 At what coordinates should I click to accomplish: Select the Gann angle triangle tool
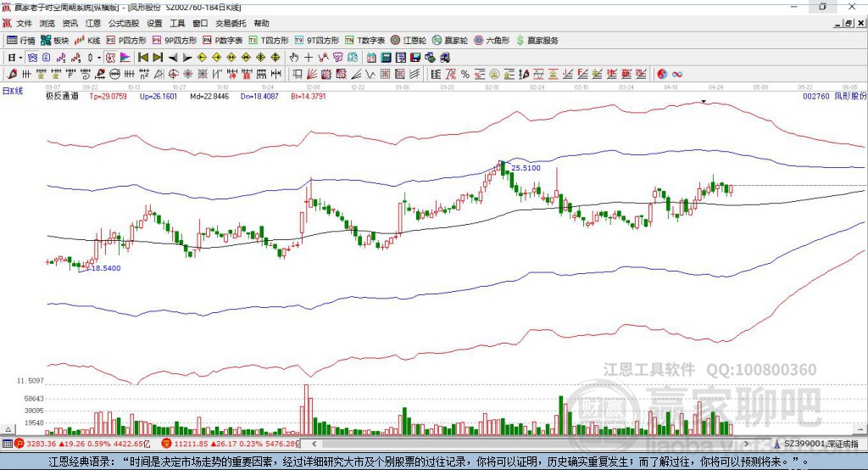[x=159, y=75]
